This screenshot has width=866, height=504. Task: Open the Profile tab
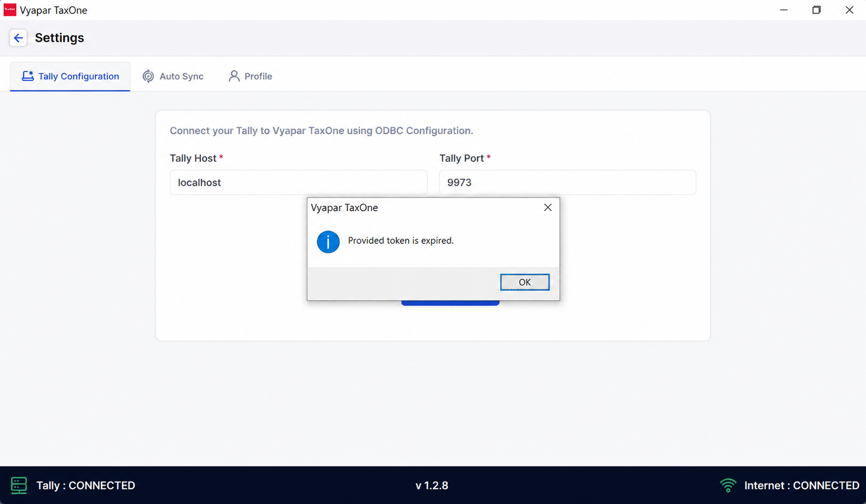[x=250, y=76]
